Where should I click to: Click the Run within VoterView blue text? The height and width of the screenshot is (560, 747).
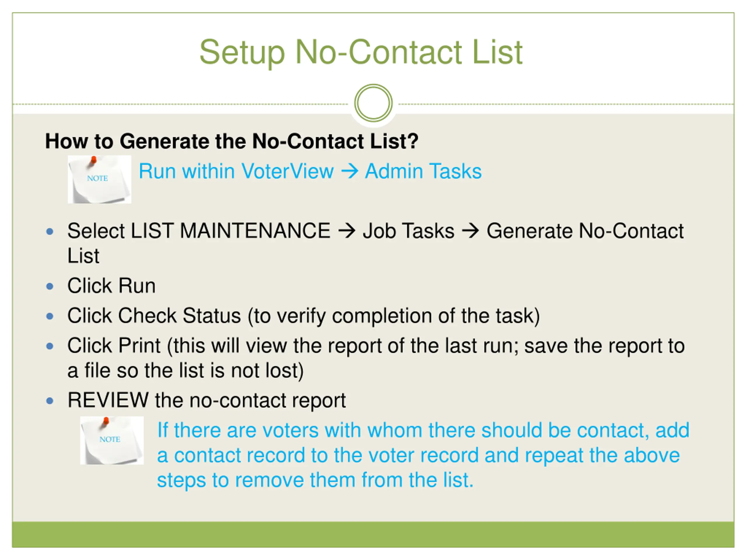point(236,171)
